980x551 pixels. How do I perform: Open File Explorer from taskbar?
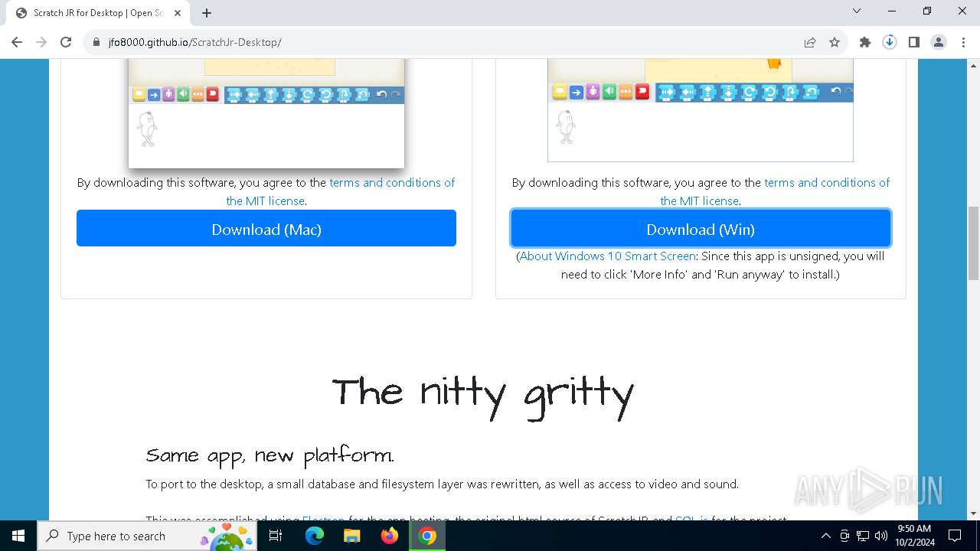coord(352,536)
